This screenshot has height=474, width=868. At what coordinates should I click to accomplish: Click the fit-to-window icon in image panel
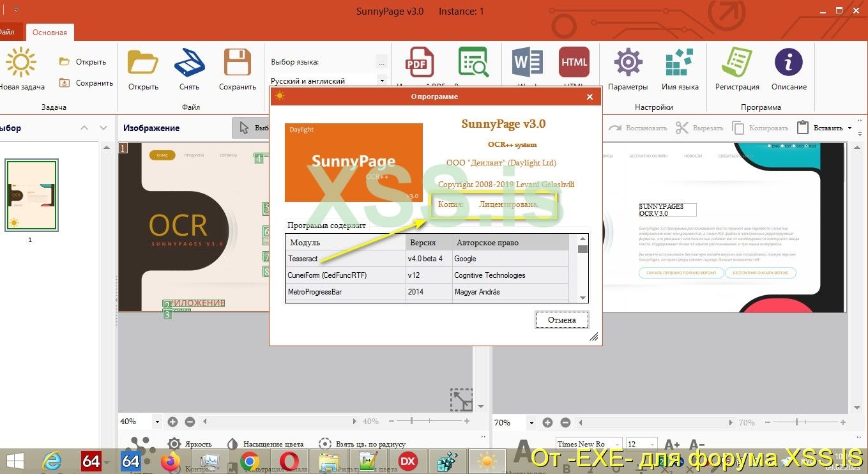[x=461, y=400]
